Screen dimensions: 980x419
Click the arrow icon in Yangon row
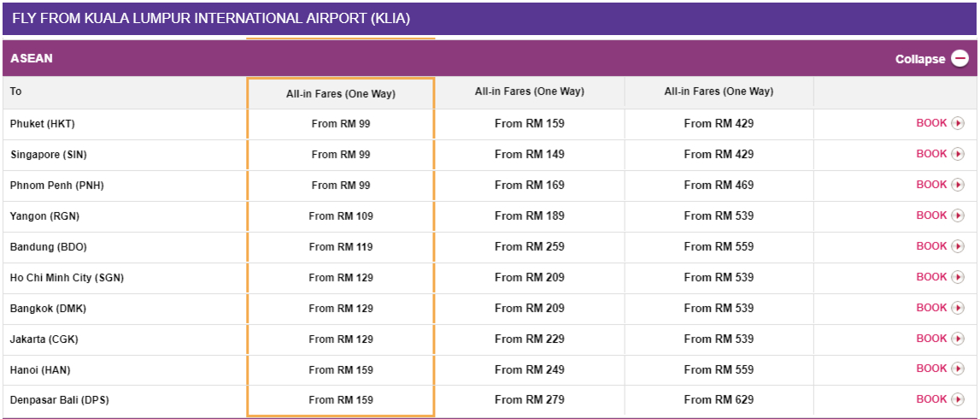pyautogui.click(x=958, y=215)
